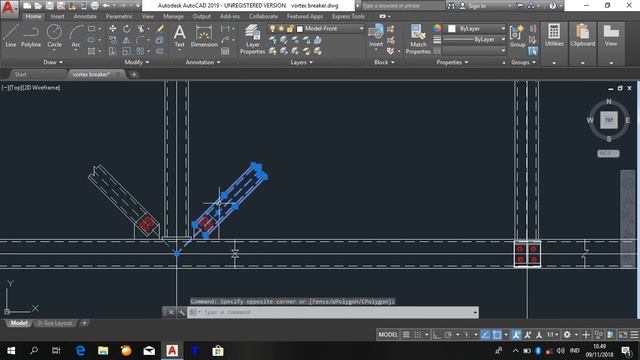This screenshot has height=360, width=640.
Task: Click the rectangular Array tool icon
Action: tap(140, 51)
